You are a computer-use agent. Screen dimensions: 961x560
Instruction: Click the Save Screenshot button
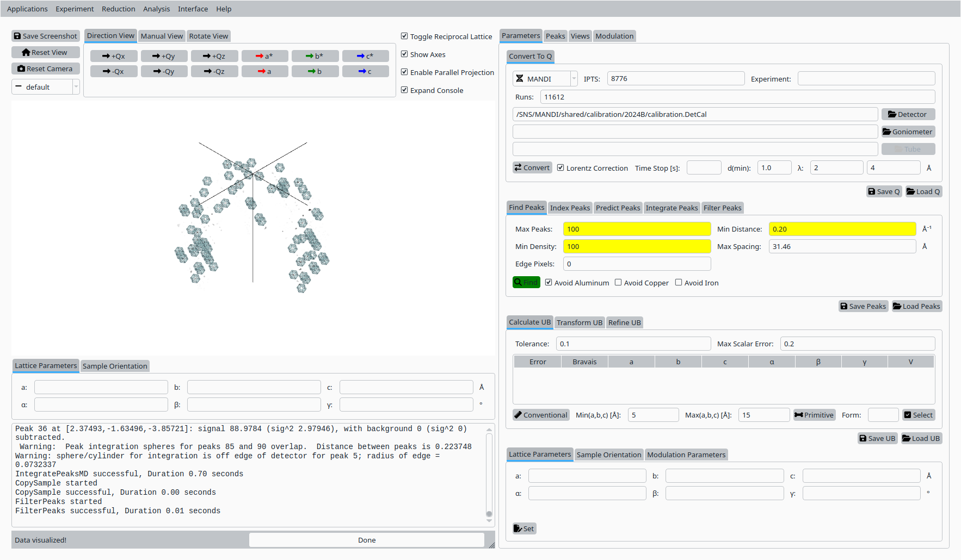(46, 36)
